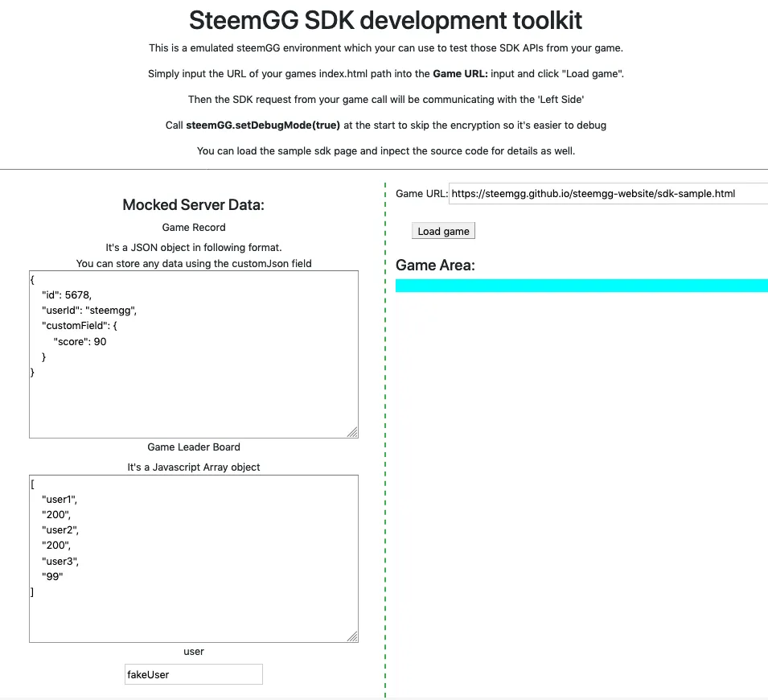Viewport: 768px width, 700px height.
Task: Click the "user3" entry in leader board
Action: (60, 562)
